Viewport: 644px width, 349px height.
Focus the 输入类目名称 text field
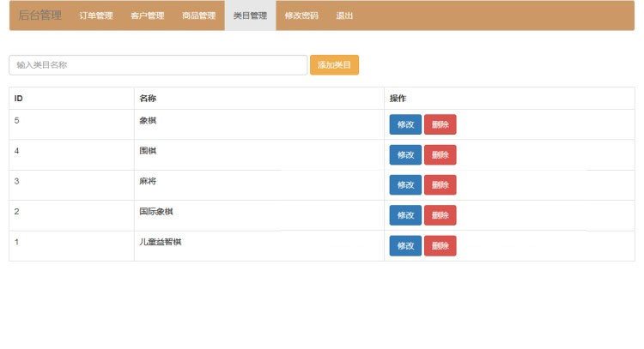pyautogui.click(x=158, y=65)
